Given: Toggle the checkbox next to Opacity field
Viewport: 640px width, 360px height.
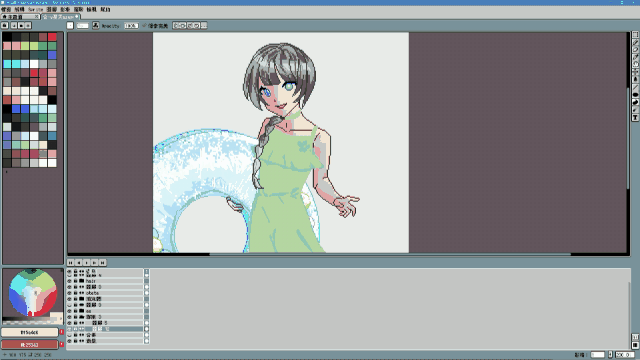Looking at the screenshot, I should (144, 26).
